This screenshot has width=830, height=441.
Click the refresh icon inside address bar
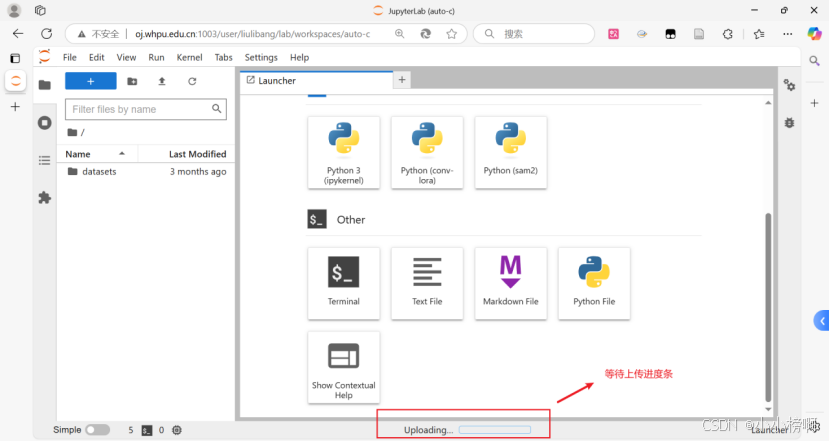pyautogui.click(x=426, y=34)
